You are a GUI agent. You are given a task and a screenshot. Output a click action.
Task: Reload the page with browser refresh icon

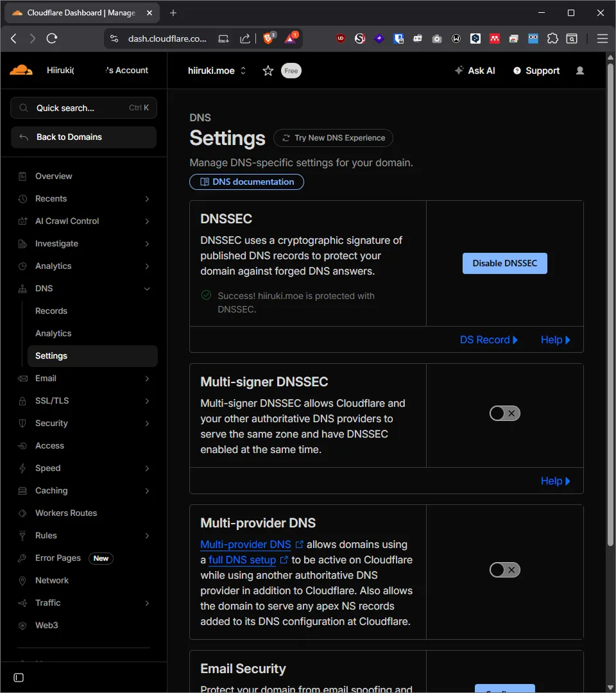coord(52,38)
